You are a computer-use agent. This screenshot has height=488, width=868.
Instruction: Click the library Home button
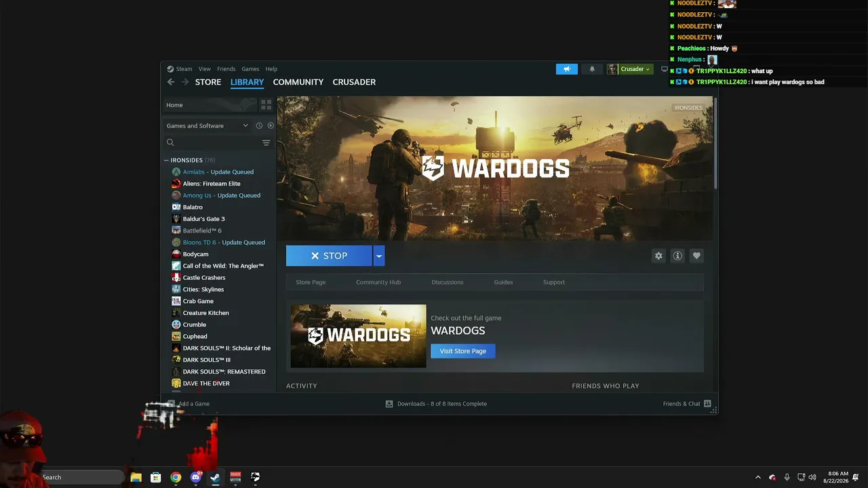(210, 105)
